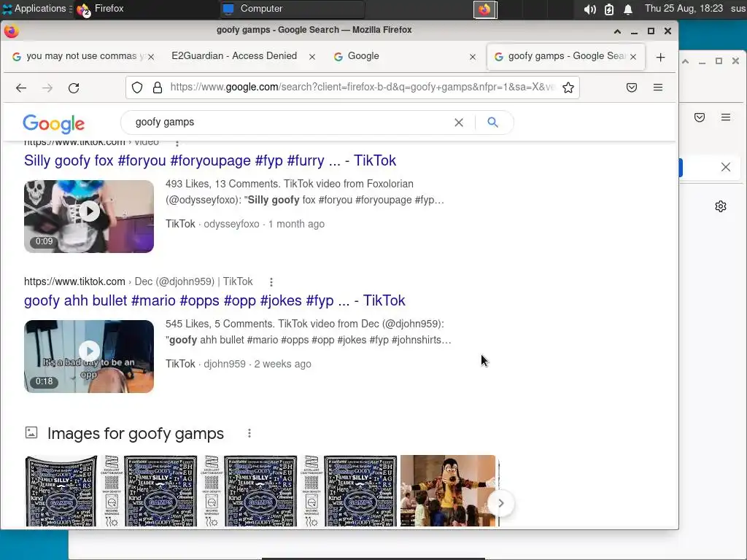Screen dimensions: 747x560
Task: Reload the current page
Action: pyautogui.click(x=74, y=87)
